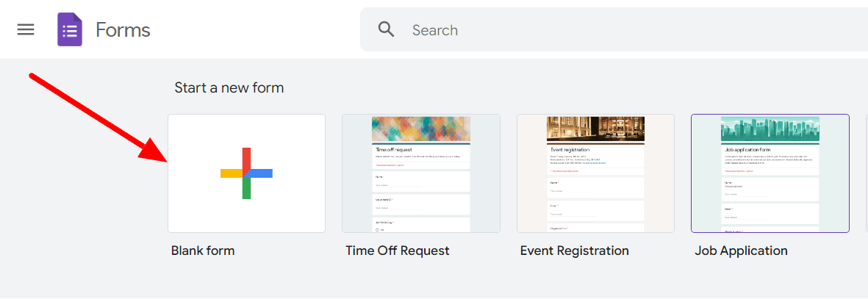Click the purple Forms logo icon

click(70, 29)
